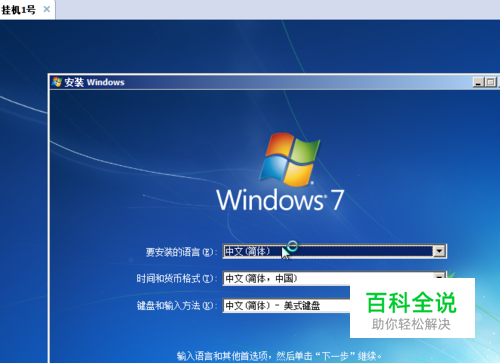Minimize the 安装 Windows window

pyautogui.click(x=478, y=82)
